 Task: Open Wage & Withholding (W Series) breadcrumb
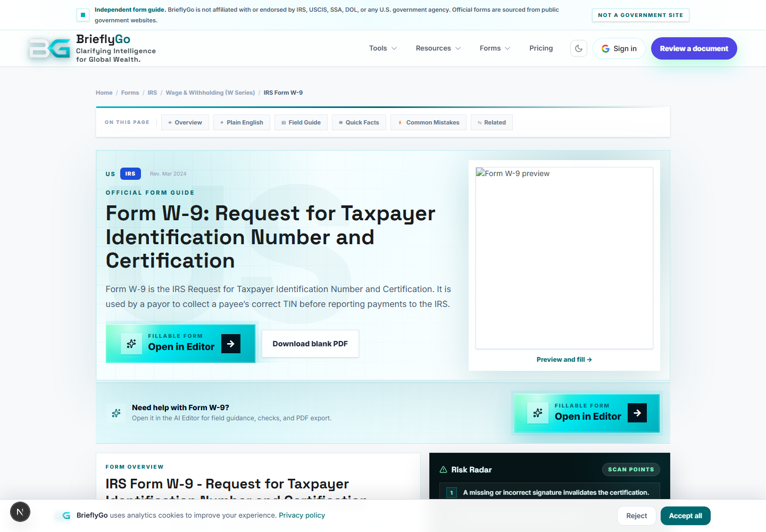pyautogui.click(x=210, y=93)
